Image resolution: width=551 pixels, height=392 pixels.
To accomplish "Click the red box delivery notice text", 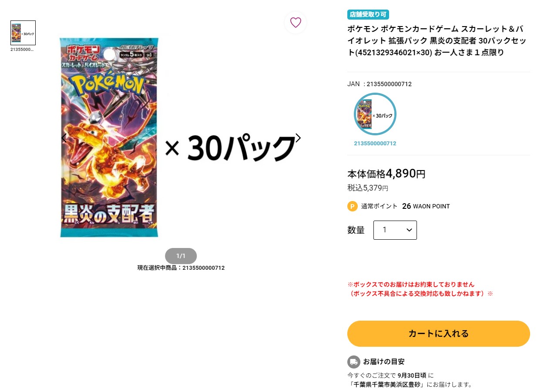I will 420,289.
